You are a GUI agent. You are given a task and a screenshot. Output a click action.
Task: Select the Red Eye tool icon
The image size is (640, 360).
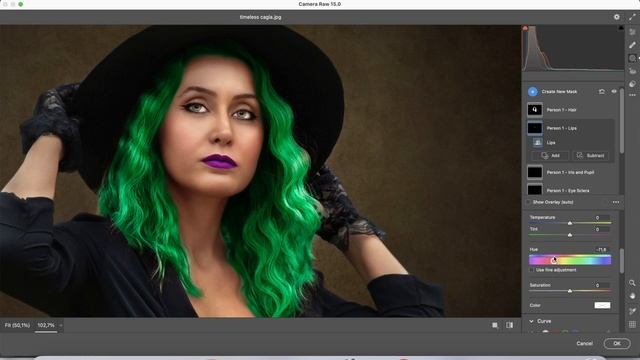click(632, 71)
